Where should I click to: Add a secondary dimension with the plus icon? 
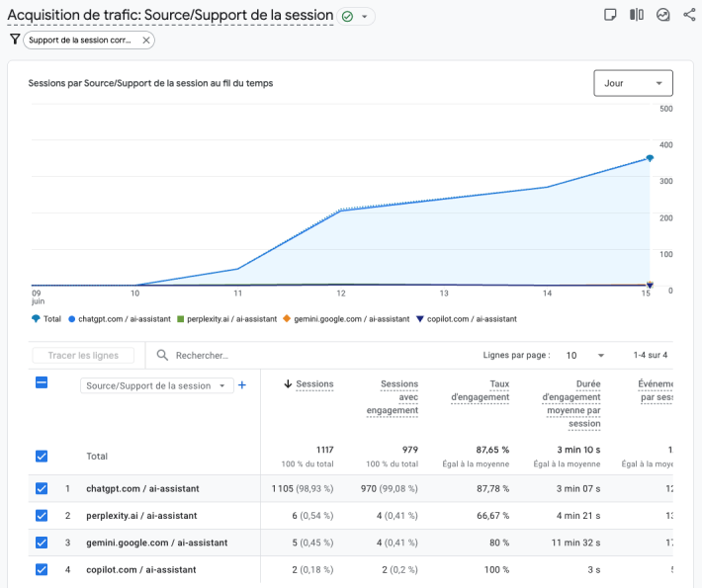[x=242, y=385]
